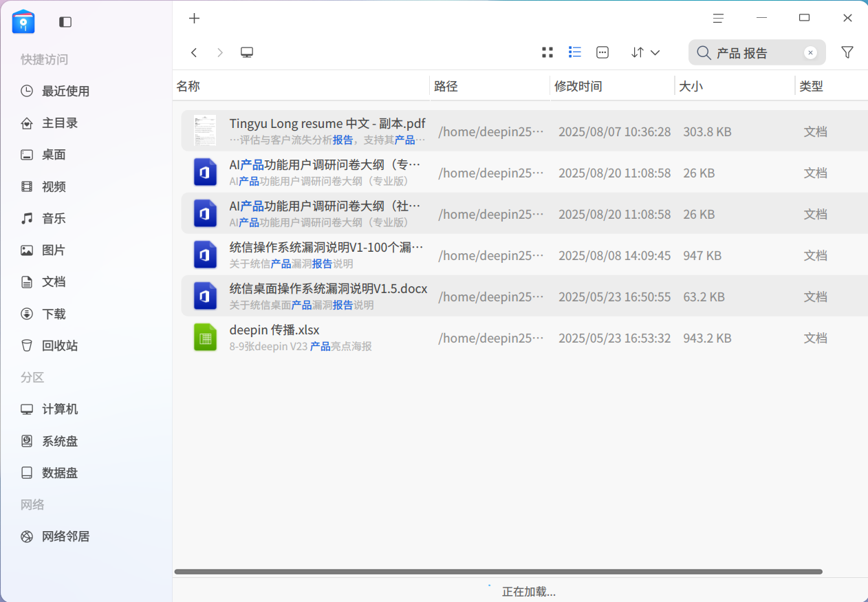This screenshot has height=602, width=868.
Task: Select the deepin 传播.xlsx spreadsheet icon
Action: pos(205,337)
